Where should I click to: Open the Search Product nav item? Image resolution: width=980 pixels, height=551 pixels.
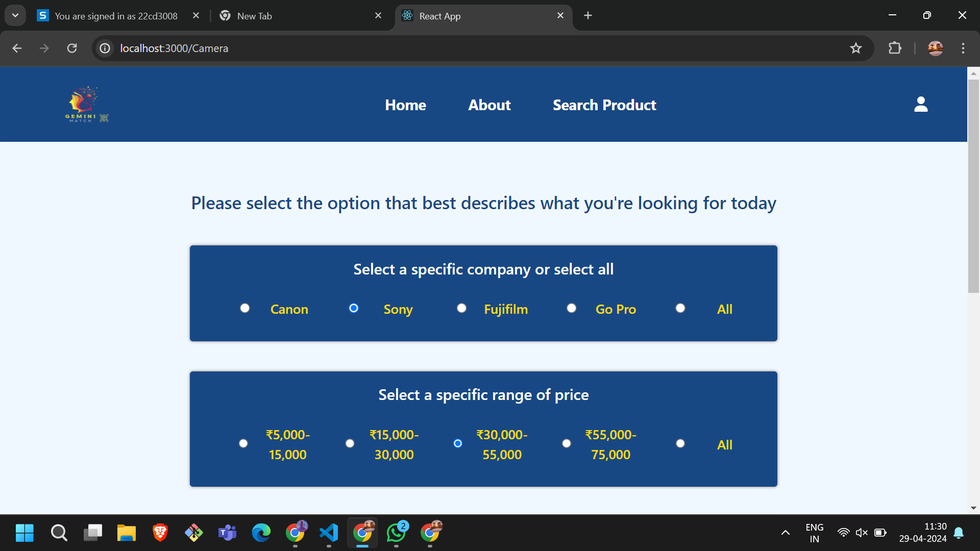point(604,105)
